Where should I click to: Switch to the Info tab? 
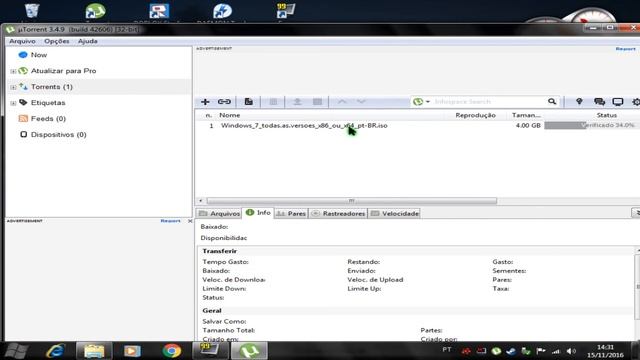[x=258, y=213]
